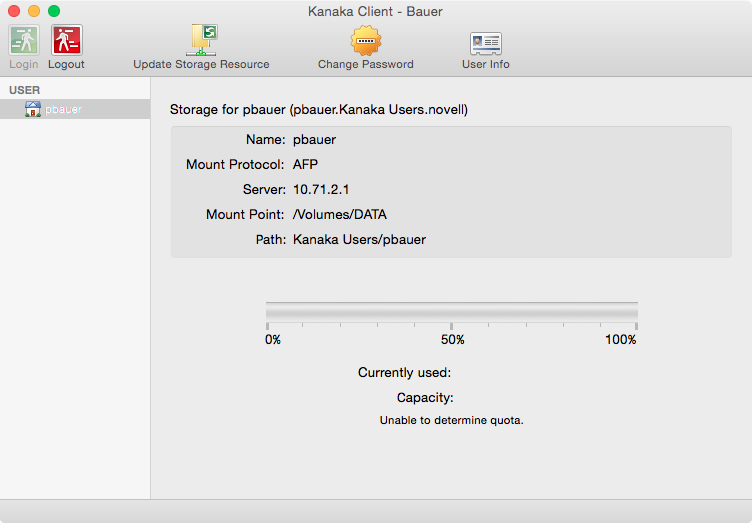
Task: Click the Update Storage Resource label
Action: 201,64
